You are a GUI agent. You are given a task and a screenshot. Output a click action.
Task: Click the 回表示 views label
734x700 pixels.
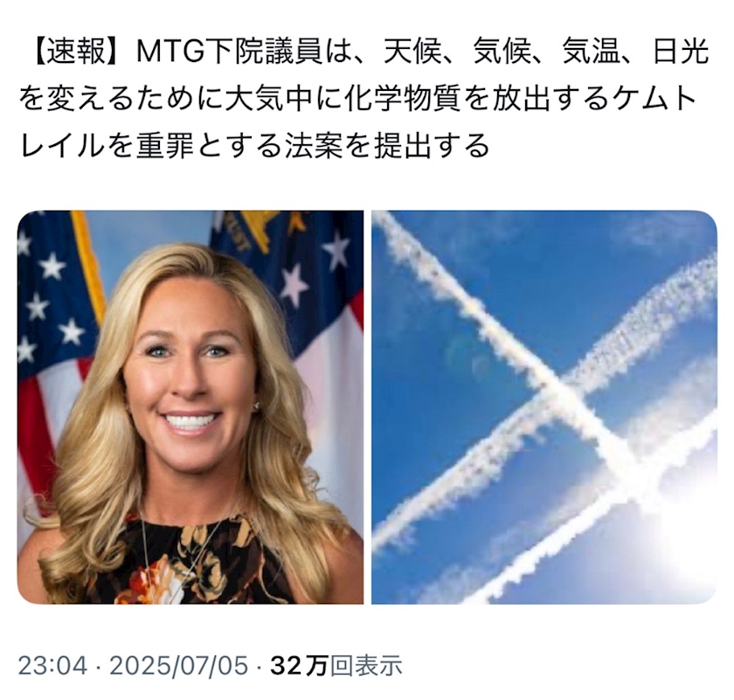[365, 665]
